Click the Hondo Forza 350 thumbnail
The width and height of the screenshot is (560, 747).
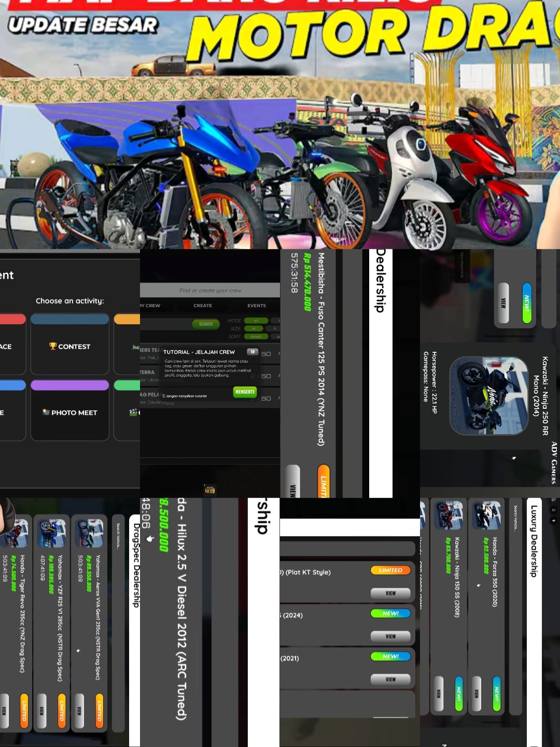click(x=487, y=515)
